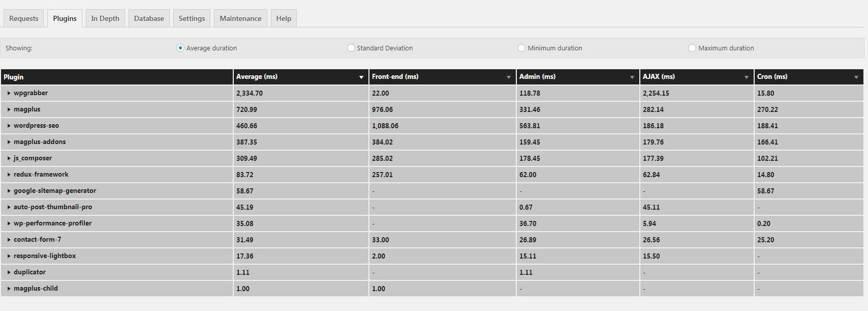The height and width of the screenshot is (311, 868).
Task: Sort table by AJAX (ms) arrow
Action: 746,77
